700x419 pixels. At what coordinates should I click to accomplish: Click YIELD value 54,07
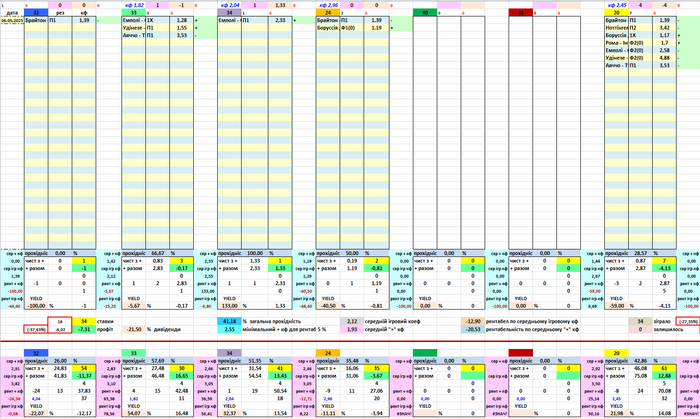click(133, 414)
